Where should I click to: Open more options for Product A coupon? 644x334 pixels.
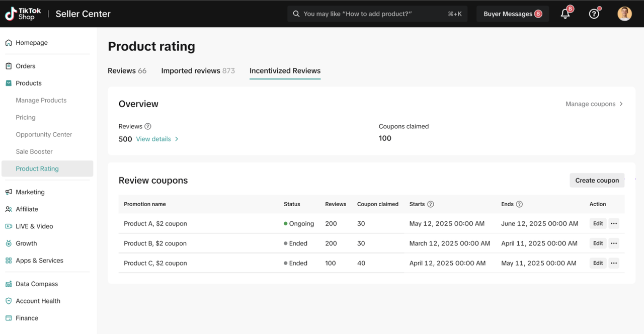pyautogui.click(x=613, y=224)
